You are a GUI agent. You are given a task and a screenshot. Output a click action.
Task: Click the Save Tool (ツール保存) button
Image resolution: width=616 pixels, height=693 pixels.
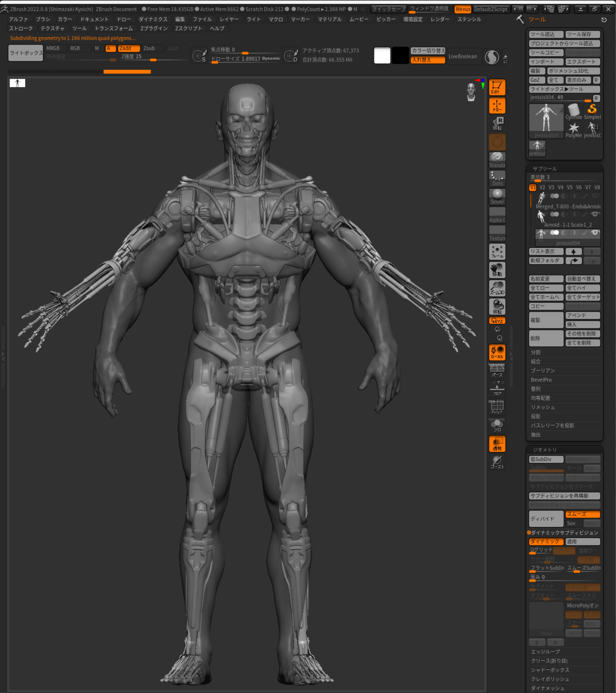tap(583, 34)
